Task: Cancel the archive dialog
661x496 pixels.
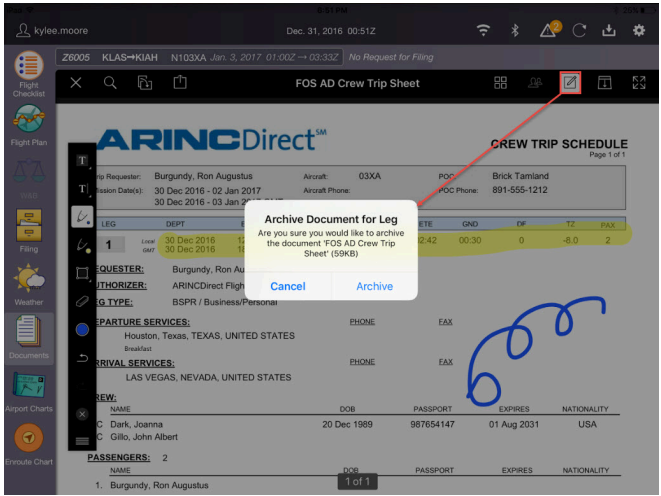Action: 288,286
